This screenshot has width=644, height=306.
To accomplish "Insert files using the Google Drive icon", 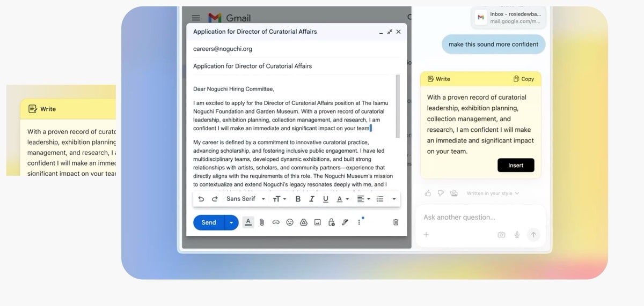I will click(x=303, y=222).
